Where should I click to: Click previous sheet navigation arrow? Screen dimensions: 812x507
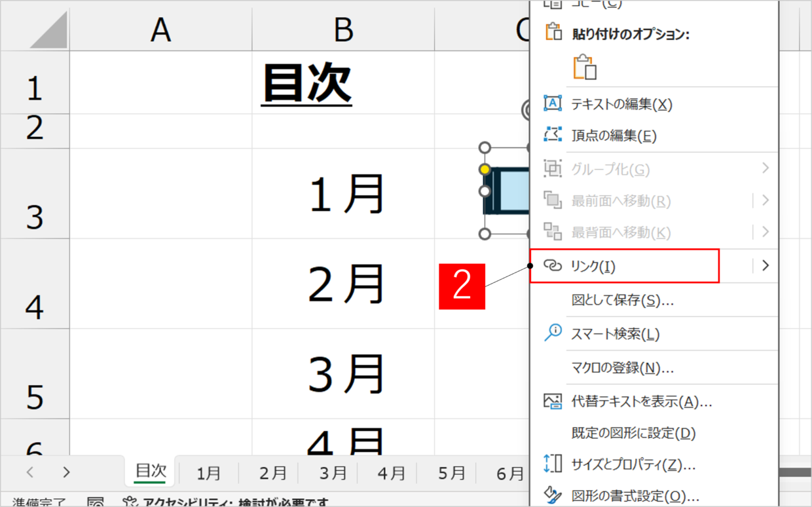point(30,472)
